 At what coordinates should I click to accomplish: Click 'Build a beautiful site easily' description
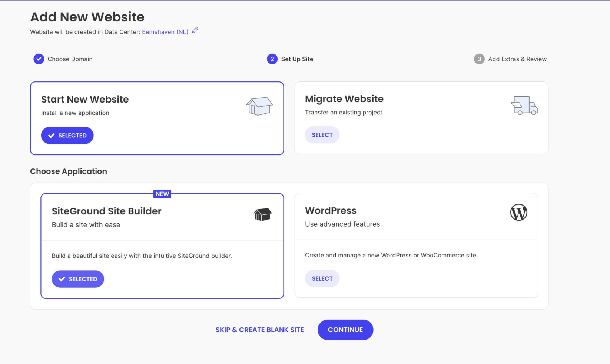(x=142, y=256)
